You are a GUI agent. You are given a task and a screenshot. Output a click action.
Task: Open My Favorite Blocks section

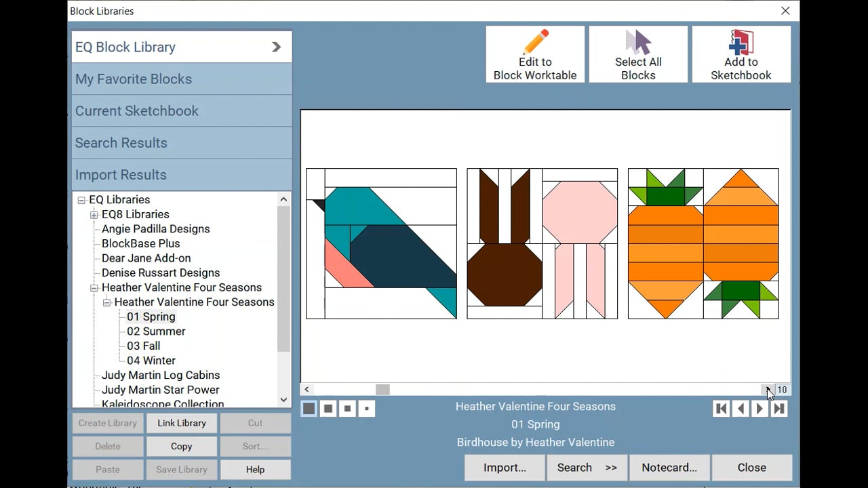[x=182, y=79]
